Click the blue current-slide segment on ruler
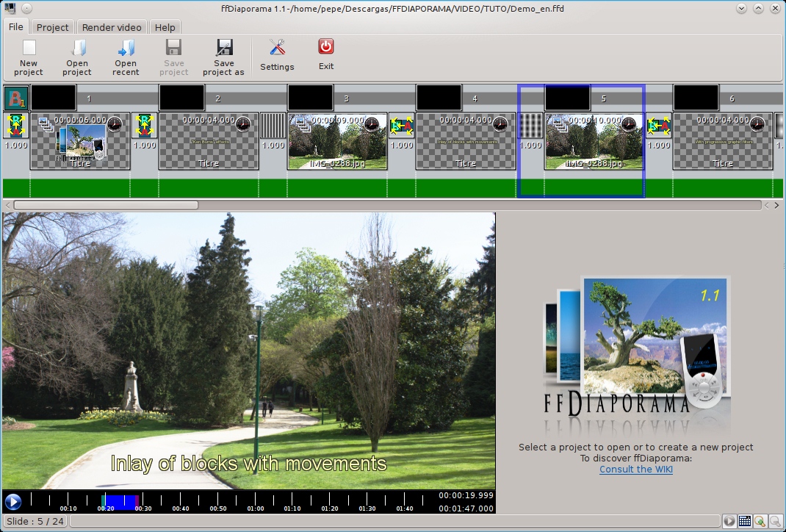Image resolution: width=786 pixels, height=532 pixels. (x=119, y=502)
